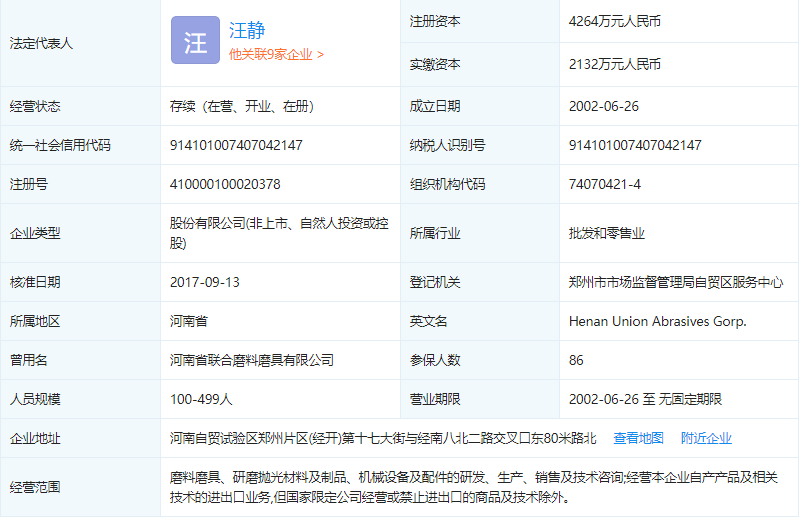802x521 pixels.
Task: Select English name Henan Union Abrasives Gorp.
Action: click(657, 321)
